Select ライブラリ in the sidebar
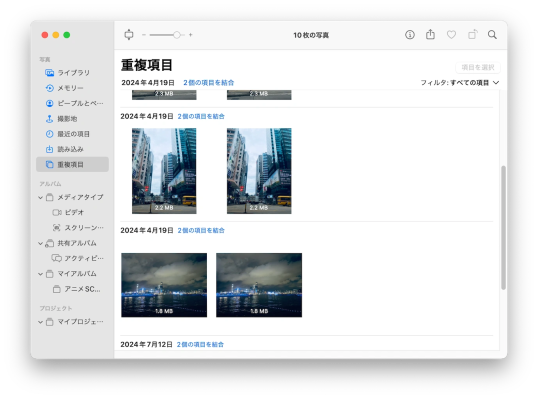This screenshot has height=399, width=538. [72, 73]
